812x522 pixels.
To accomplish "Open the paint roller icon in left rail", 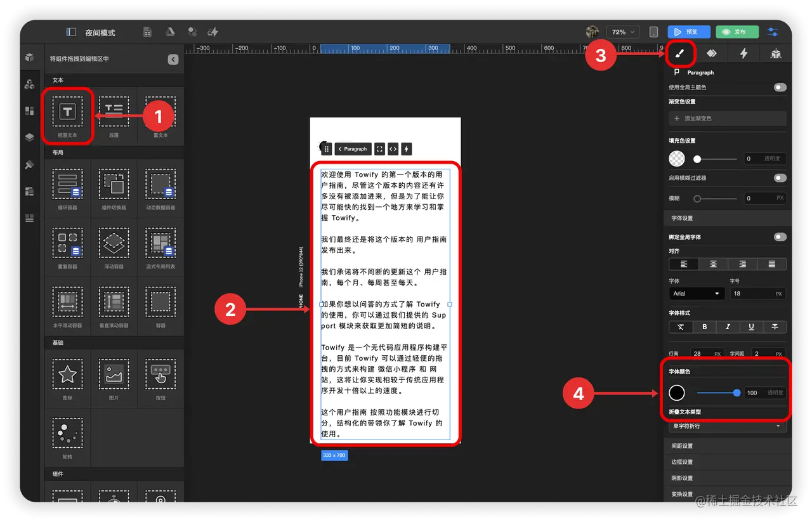I will click(29, 164).
